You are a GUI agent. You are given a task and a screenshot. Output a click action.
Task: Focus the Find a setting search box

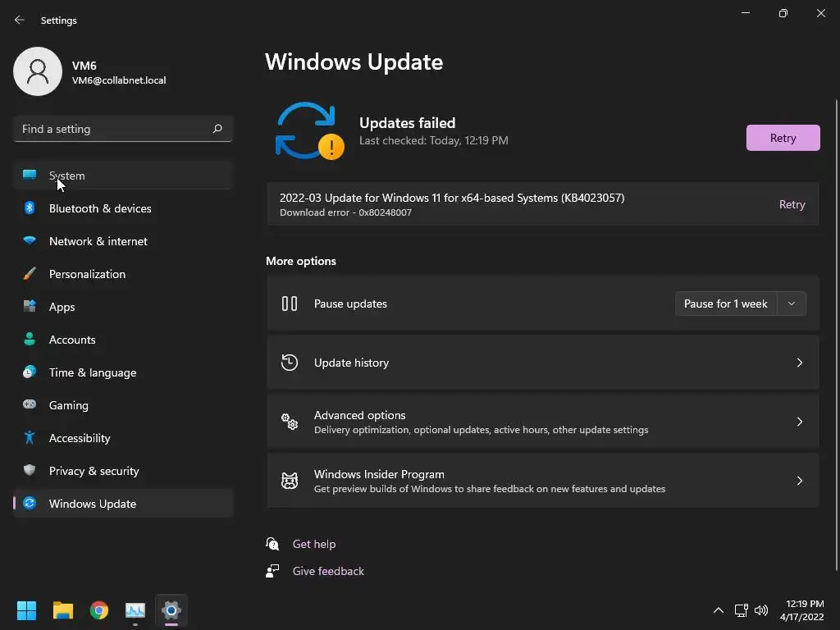tap(123, 129)
